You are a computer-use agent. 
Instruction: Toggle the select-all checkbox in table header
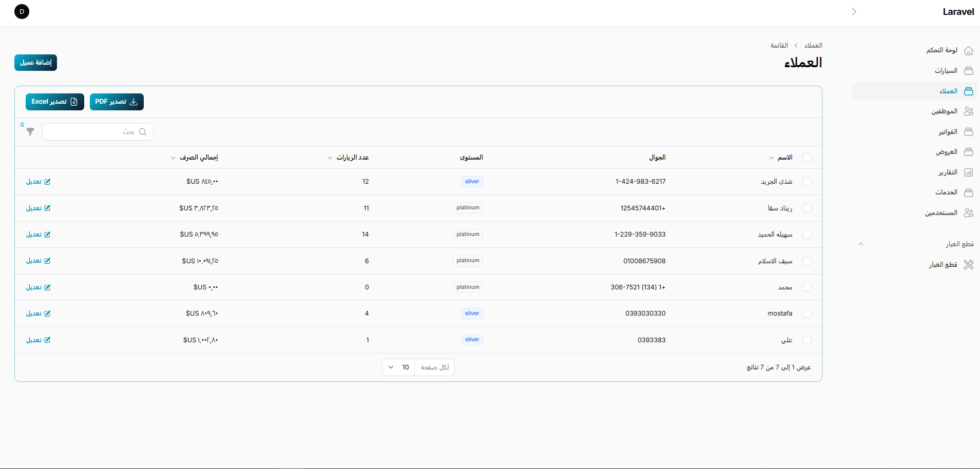807,158
